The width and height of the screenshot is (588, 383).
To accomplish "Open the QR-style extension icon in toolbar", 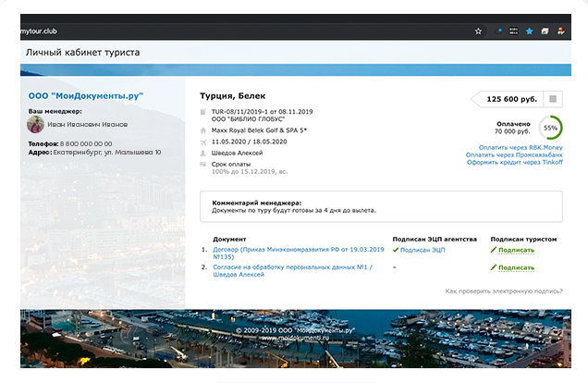I will 514,31.
